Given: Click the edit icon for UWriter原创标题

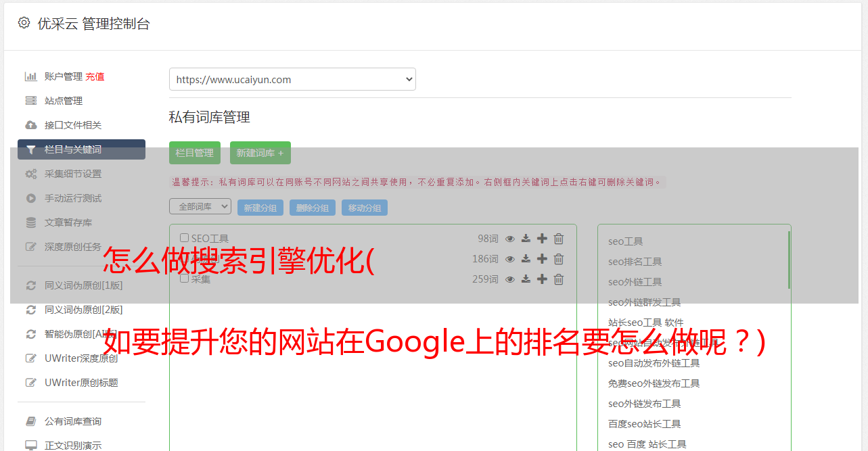Looking at the screenshot, I should pos(31,383).
